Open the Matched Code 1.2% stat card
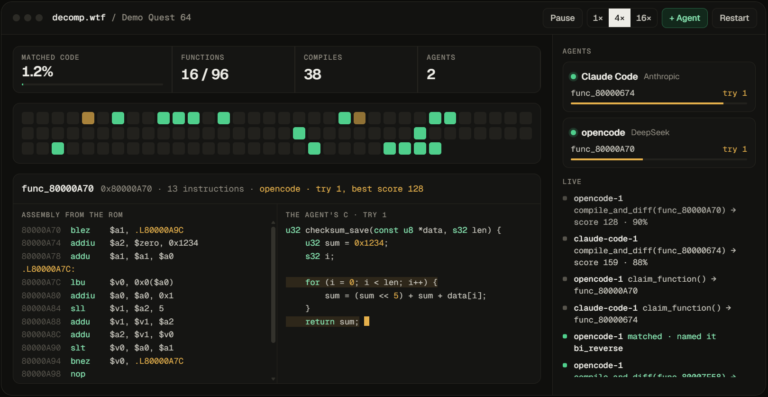This screenshot has height=397, width=768. click(x=92, y=70)
